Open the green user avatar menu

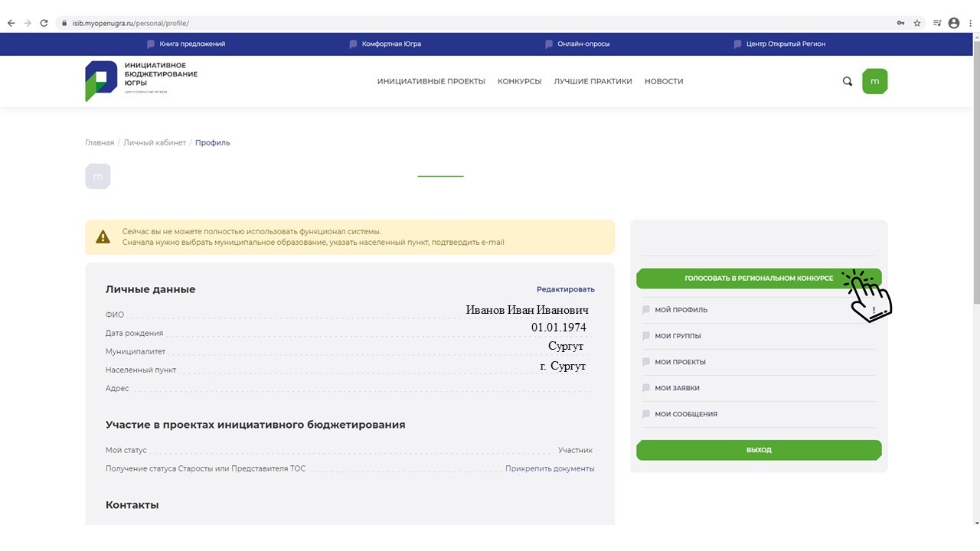[x=874, y=81]
